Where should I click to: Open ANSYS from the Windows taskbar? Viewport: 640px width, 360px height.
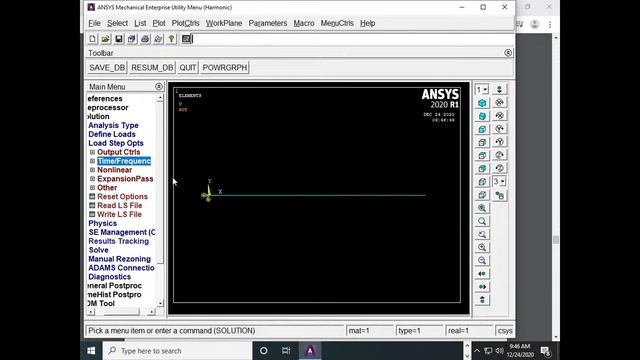[x=310, y=351]
